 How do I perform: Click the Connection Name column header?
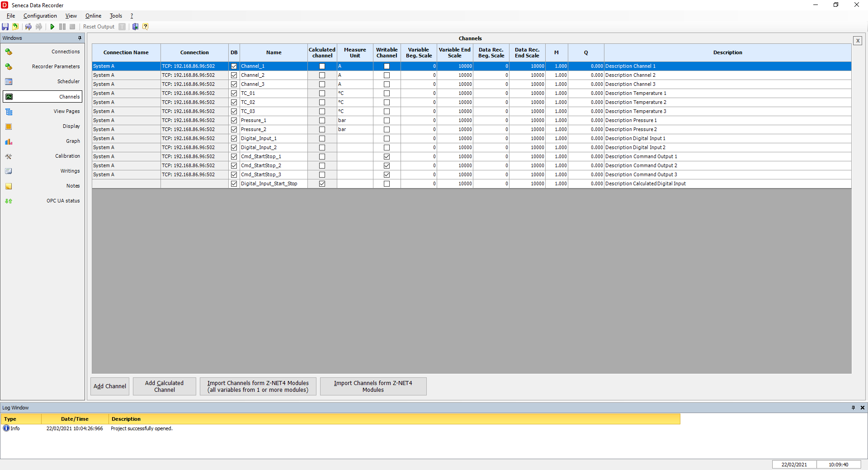126,53
